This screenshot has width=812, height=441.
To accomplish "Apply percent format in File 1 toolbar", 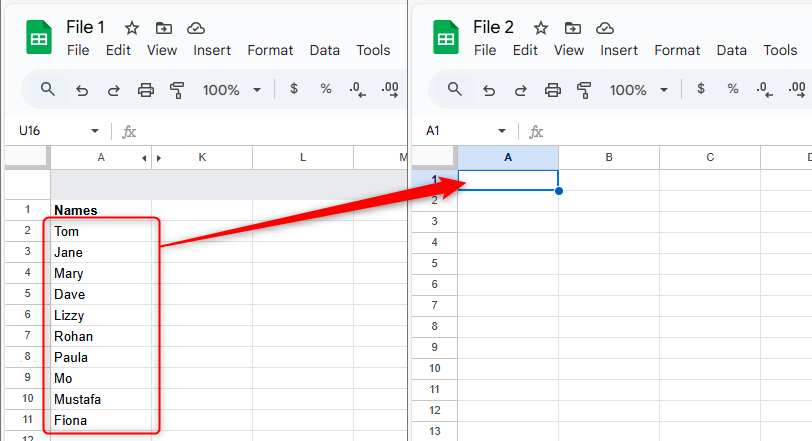I will pos(325,90).
